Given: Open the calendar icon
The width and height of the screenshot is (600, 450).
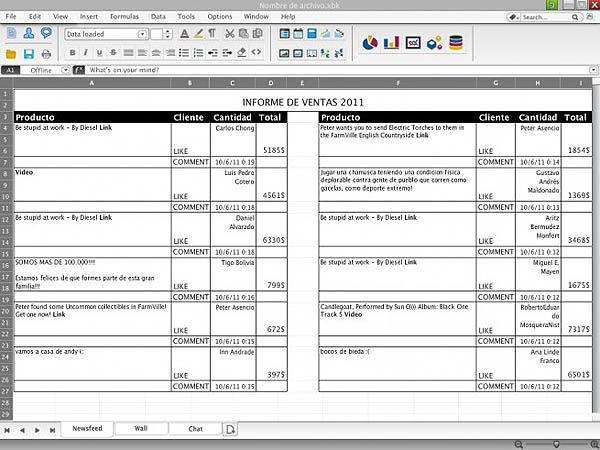Looking at the screenshot, I should [x=298, y=34].
